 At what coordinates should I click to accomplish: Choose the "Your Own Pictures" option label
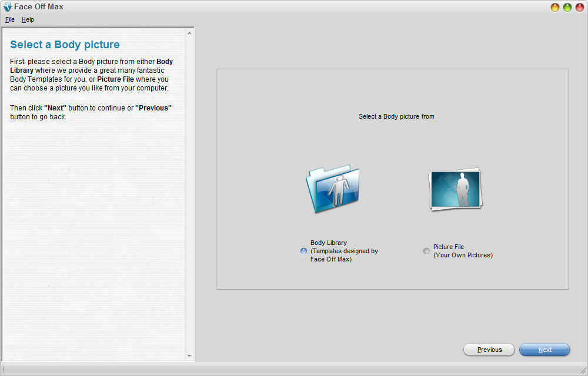click(463, 255)
